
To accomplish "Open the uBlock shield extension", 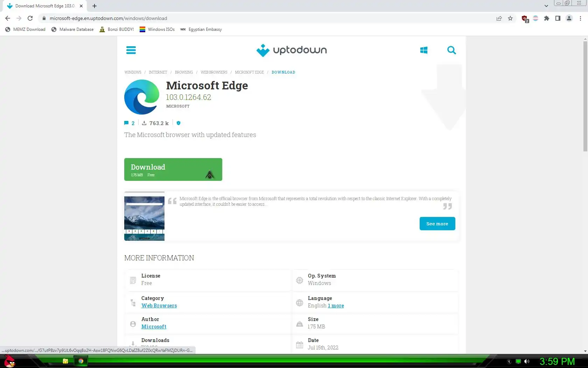I will point(524,19).
